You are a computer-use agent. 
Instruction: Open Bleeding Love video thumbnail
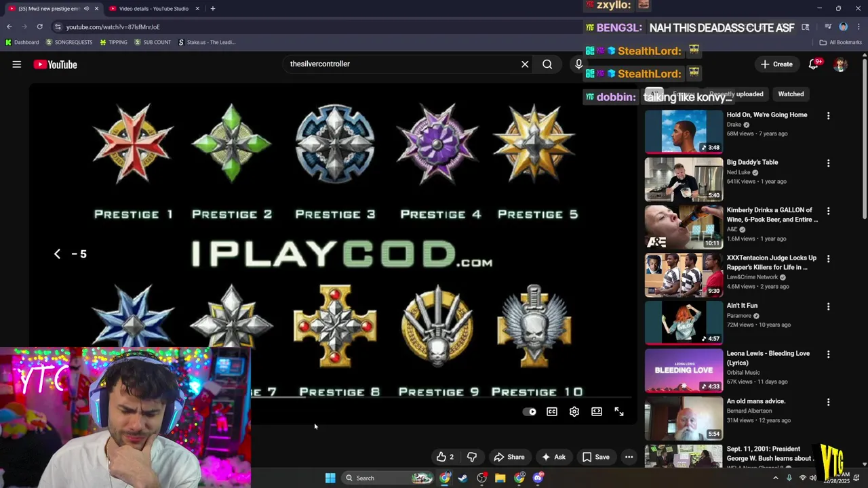[x=684, y=370]
